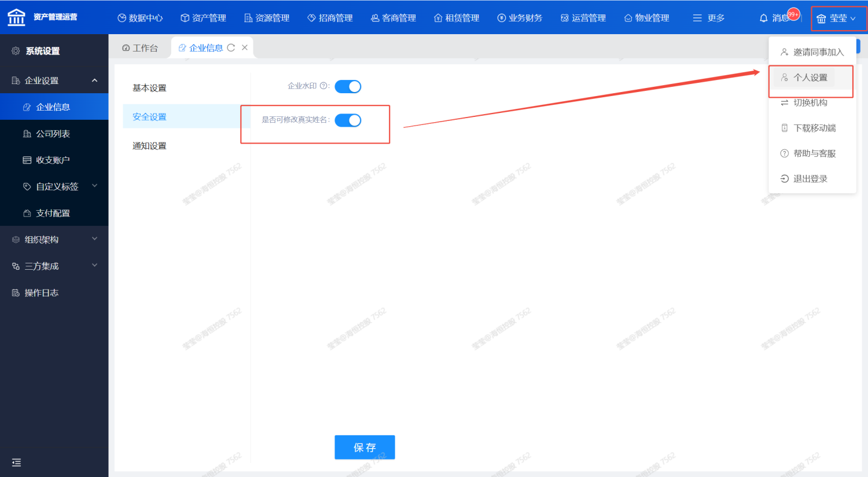868x477 pixels.
Task: Collapse the 企业设置 sidebar group
Action: pyautogui.click(x=94, y=80)
